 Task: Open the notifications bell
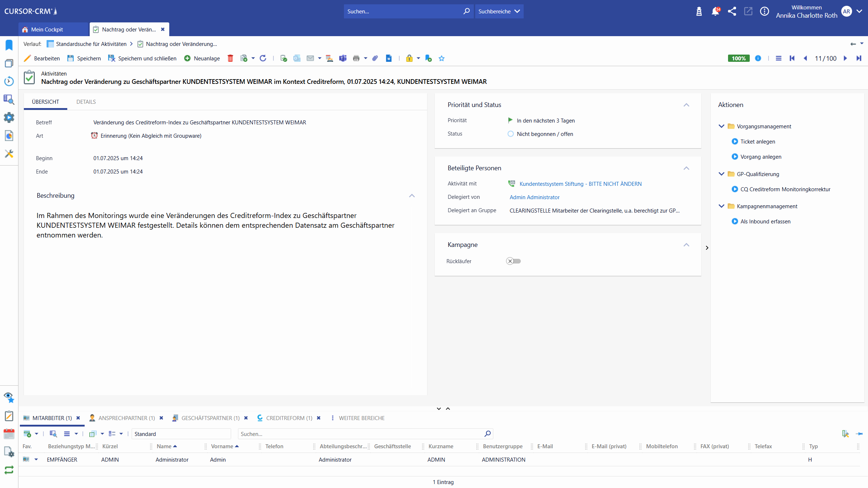pyautogui.click(x=715, y=11)
